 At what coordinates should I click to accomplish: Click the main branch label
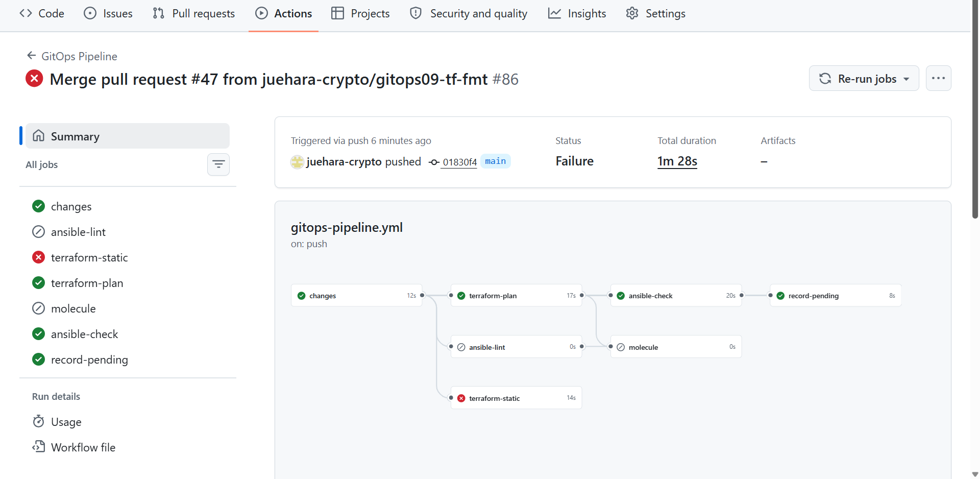(495, 161)
